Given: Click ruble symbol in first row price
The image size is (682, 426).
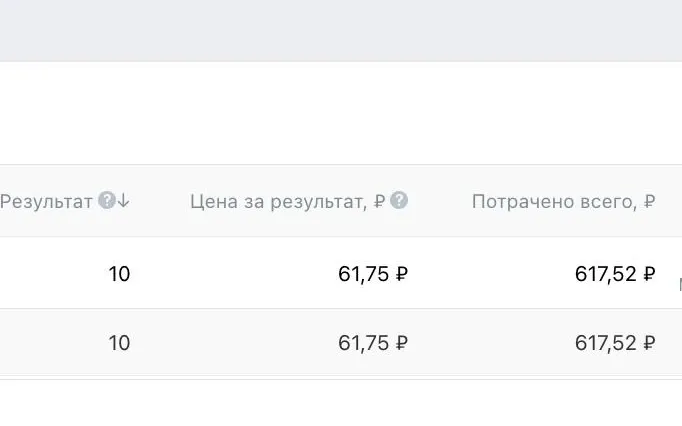Looking at the screenshot, I should coord(401,274).
